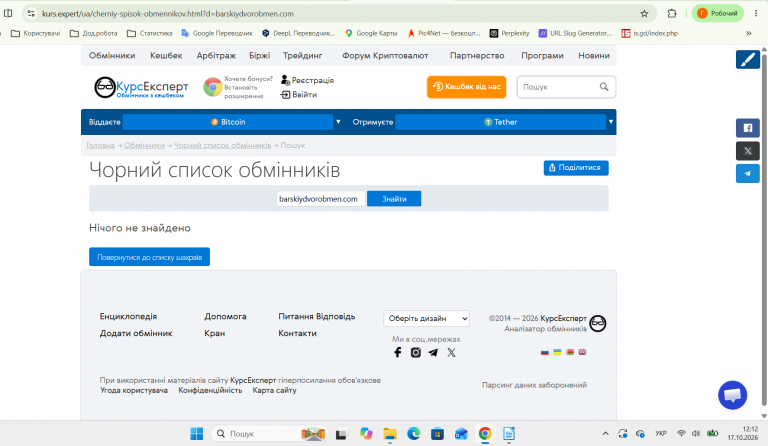Click the blue pen edit icon

tap(747, 60)
